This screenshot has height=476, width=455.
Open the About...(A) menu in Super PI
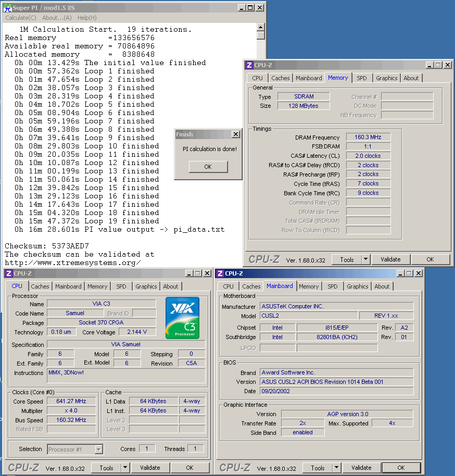57,18
